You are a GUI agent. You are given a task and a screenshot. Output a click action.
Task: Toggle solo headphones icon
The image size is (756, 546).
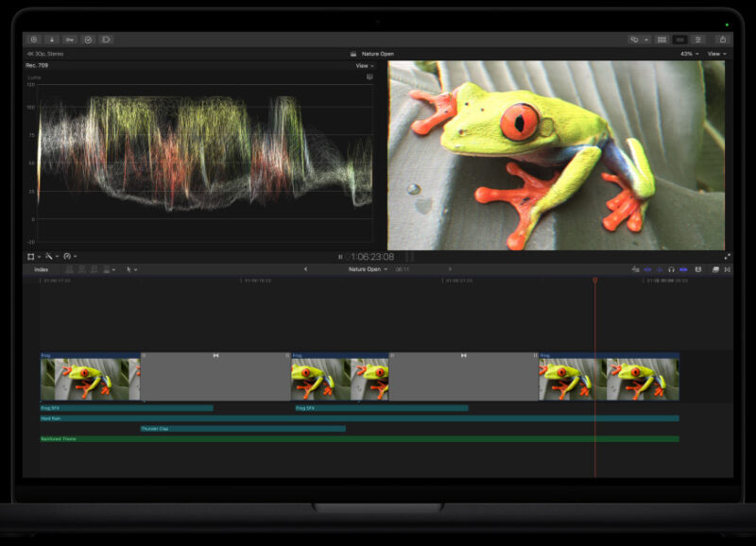(x=671, y=269)
